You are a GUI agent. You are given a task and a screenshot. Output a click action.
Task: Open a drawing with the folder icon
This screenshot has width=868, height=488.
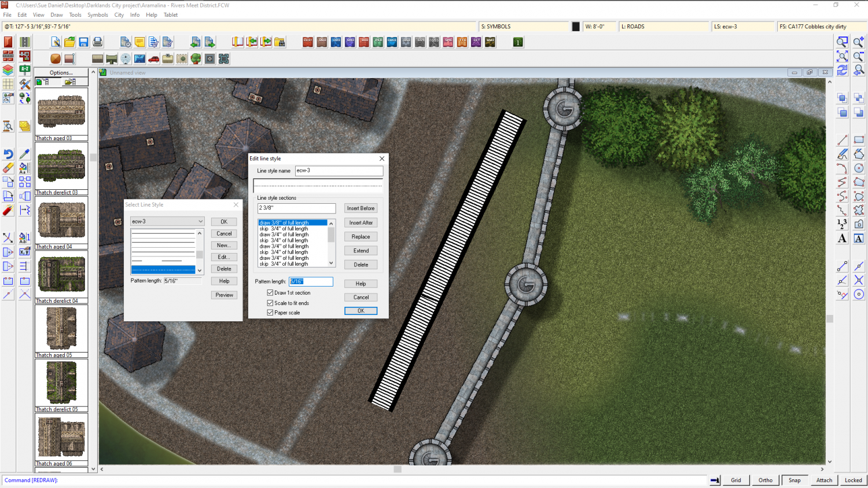(x=69, y=42)
